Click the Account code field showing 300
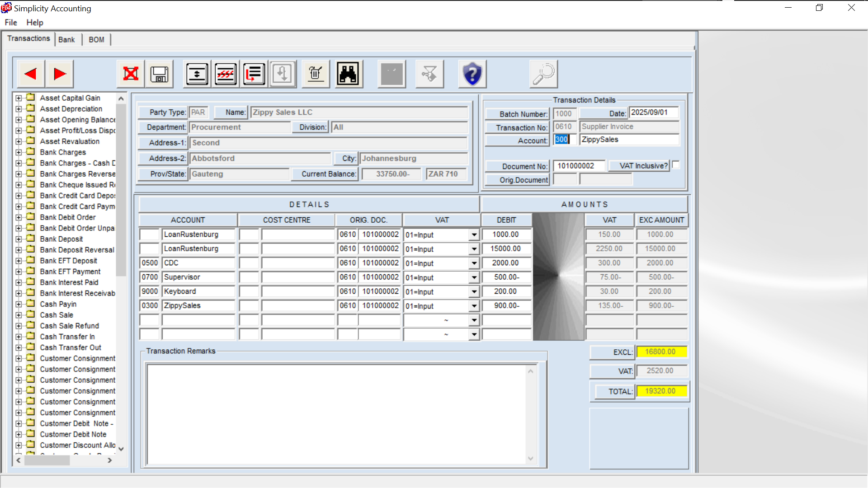The height and width of the screenshot is (488, 868). [565, 140]
